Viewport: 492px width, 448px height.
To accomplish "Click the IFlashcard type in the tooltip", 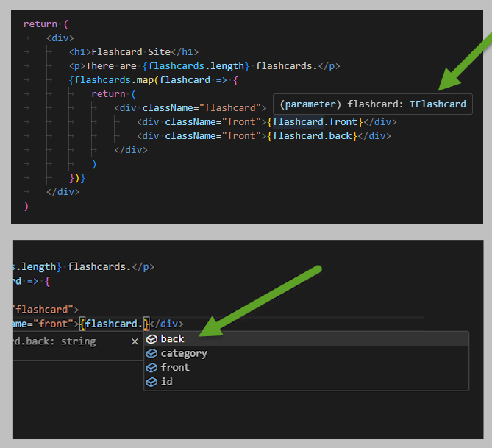I will pos(438,104).
